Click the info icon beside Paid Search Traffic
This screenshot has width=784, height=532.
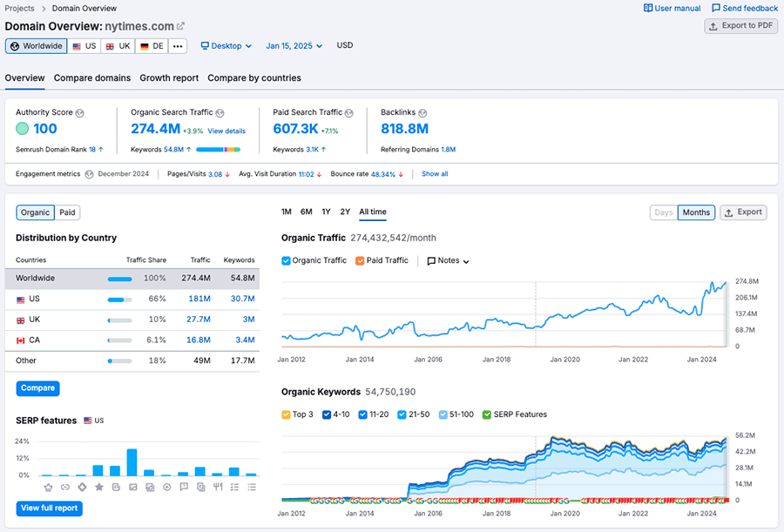pos(349,113)
